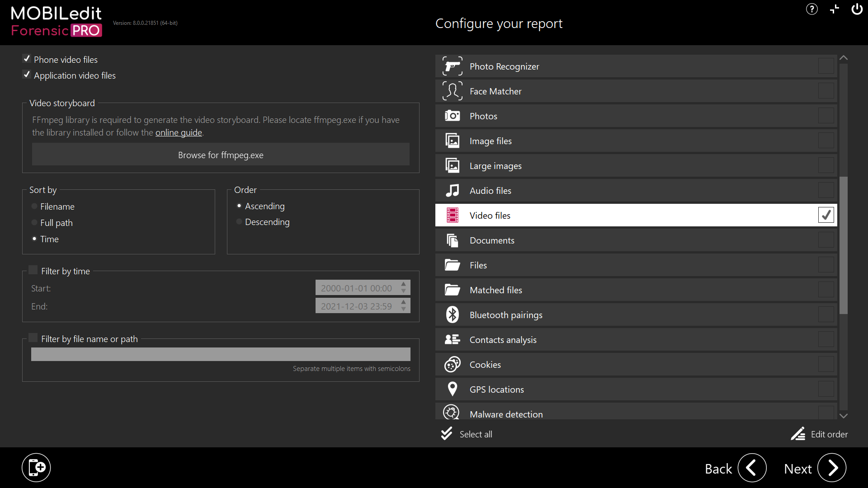
Task: Click the Face Matcher icon
Action: (x=452, y=91)
